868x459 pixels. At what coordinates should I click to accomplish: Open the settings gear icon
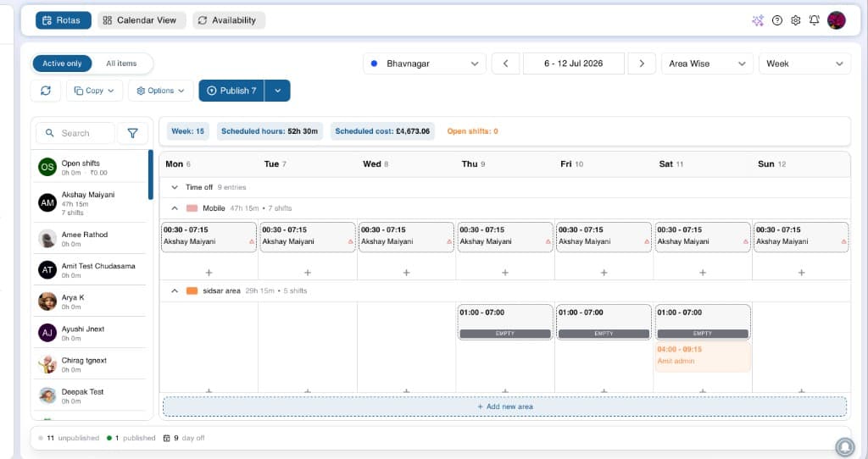click(x=795, y=20)
